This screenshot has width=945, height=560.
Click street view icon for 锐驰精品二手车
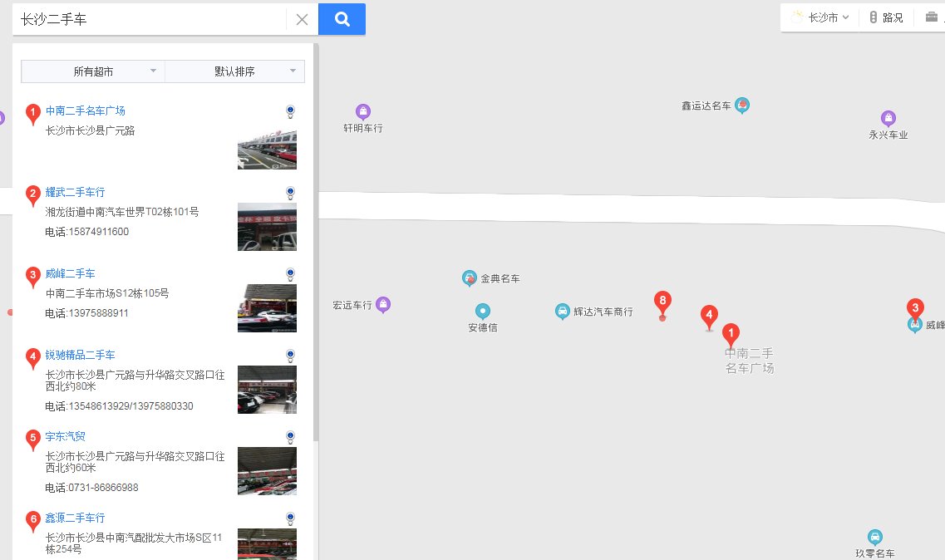(291, 356)
